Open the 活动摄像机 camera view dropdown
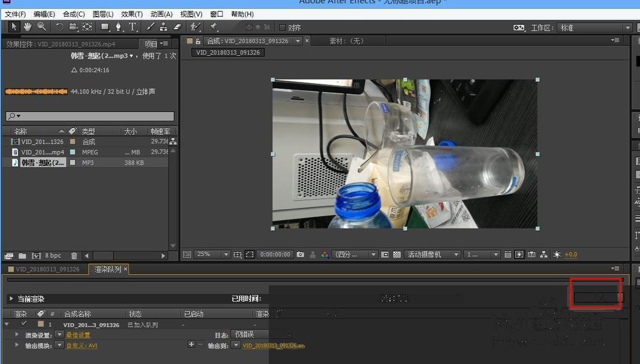Image resolution: width=640 pixels, height=364 pixels. (x=433, y=254)
